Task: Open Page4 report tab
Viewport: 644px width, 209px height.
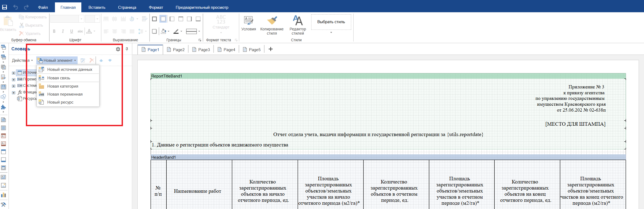Action: (x=226, y=50)
